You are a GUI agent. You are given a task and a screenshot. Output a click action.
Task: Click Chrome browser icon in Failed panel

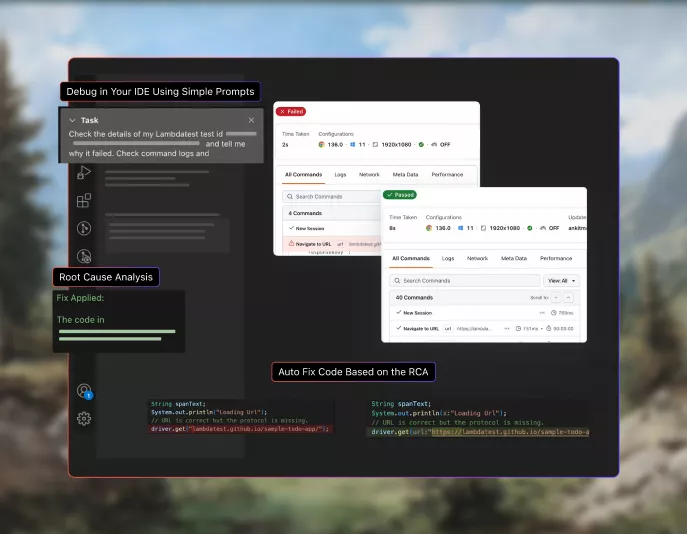pyautogui.click(x=321, y=145)
